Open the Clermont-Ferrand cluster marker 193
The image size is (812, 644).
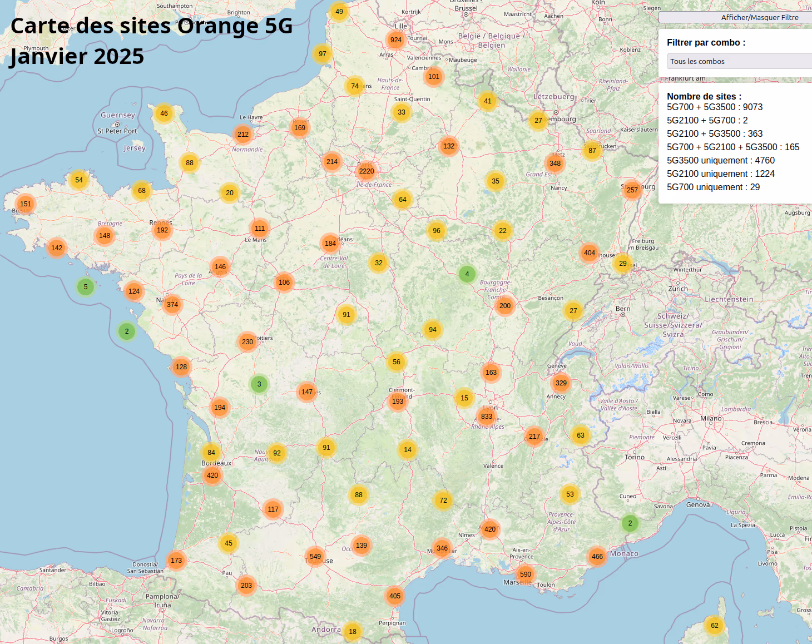point(398,402)
